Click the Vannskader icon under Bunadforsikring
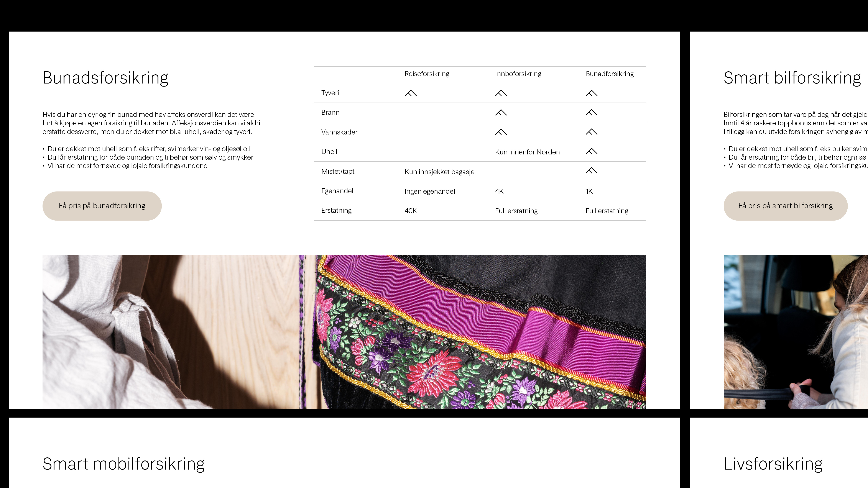The height and width of the screenshot is (488, 868). click(x=591, y=132)
